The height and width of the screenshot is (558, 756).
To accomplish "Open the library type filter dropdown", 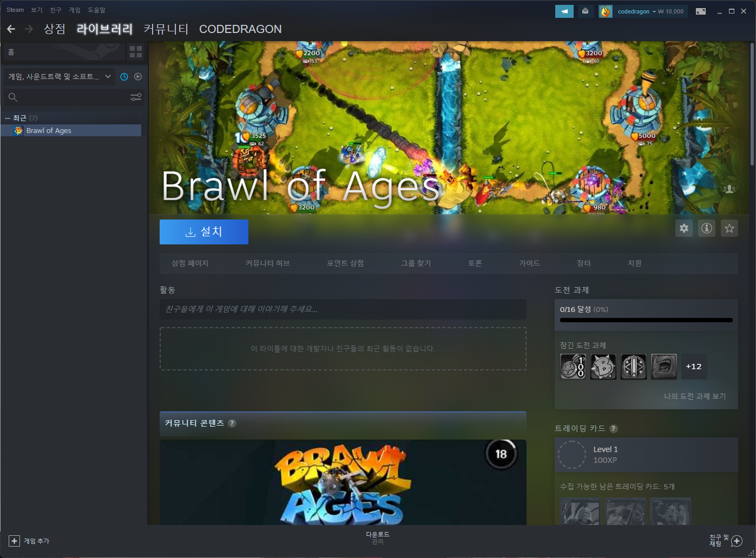I will [x=60, y=77].
